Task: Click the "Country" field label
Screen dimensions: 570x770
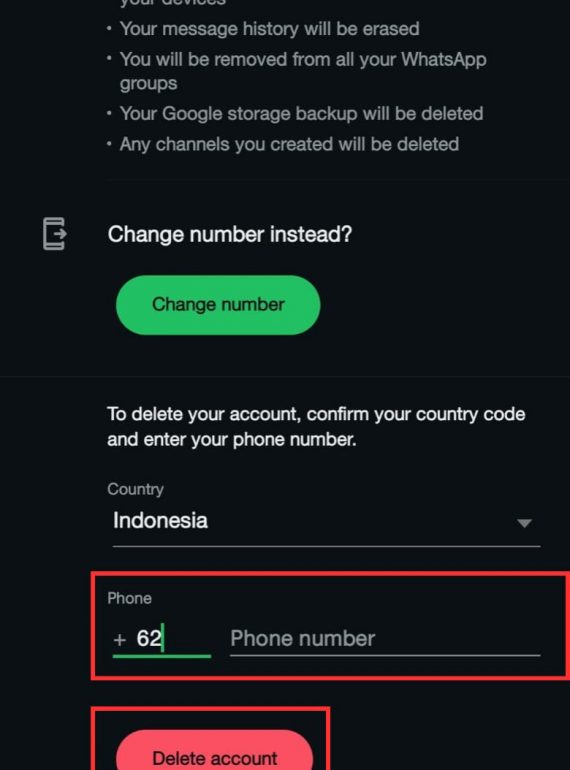Action: click(136, 489)
